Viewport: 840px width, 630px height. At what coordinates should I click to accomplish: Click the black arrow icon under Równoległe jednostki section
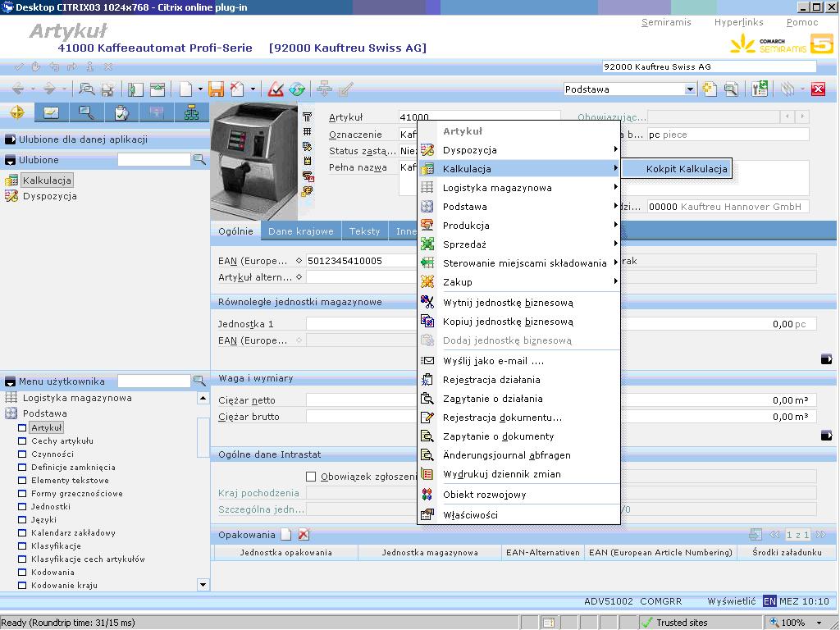827,359
